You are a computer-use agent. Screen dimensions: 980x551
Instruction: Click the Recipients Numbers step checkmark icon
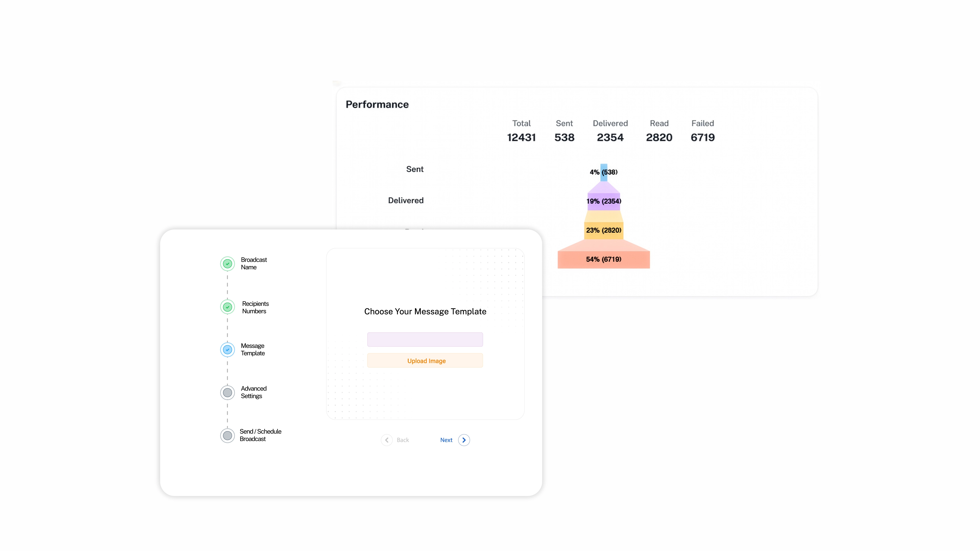(x=227, y=307)
